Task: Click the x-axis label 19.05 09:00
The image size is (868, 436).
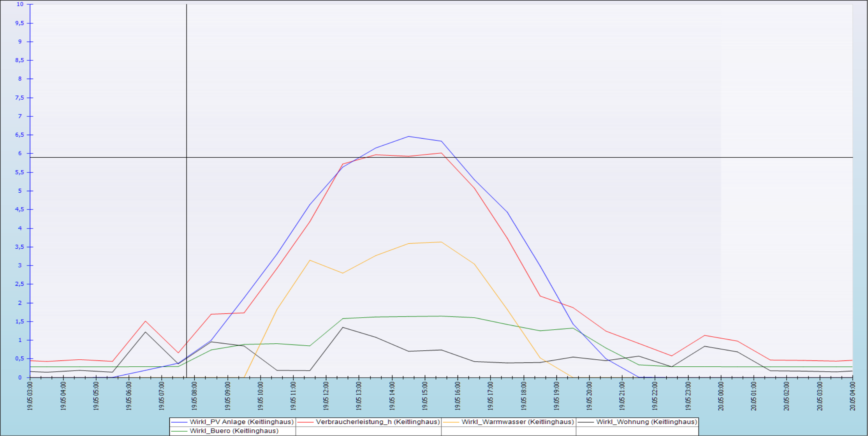Action: click(227, 396)
